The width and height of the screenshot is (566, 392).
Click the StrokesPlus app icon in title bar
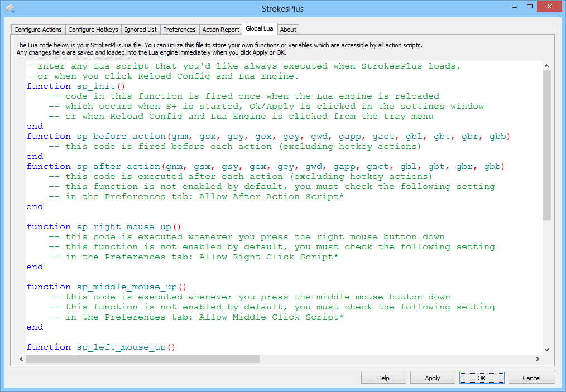[11, 8]
